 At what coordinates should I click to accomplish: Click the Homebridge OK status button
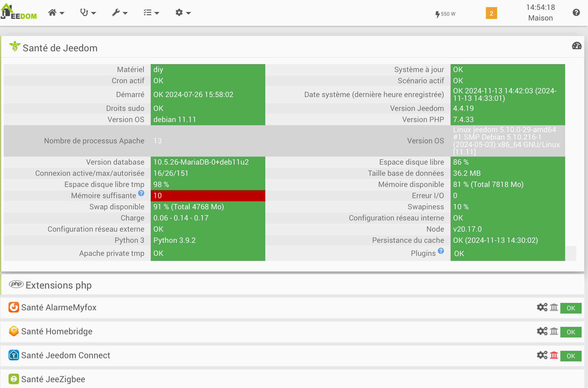click(x=571, y=332)
